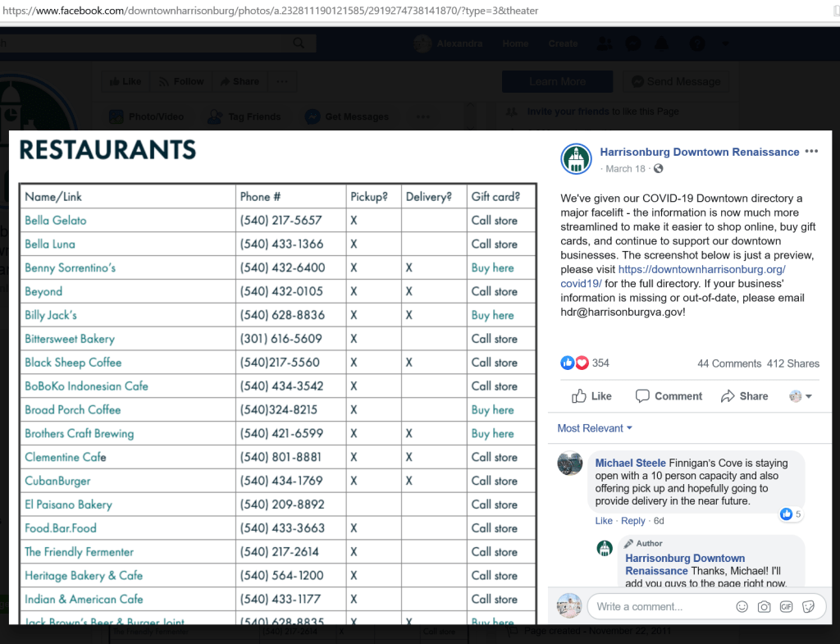Click the like count on Michael Steele's comment
This screenshot has width=840, height=644.
coord(792,514)
